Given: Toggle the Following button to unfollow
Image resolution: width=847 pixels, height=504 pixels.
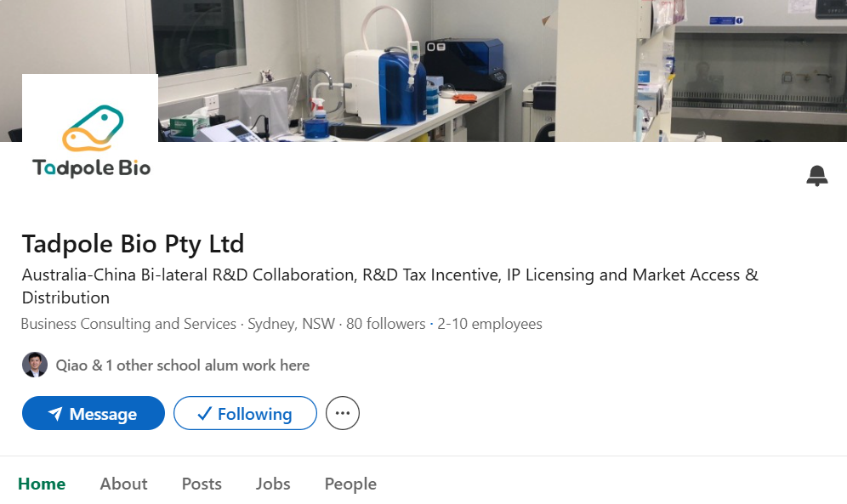Looking at the screenshot, I should tap(245, 414).
